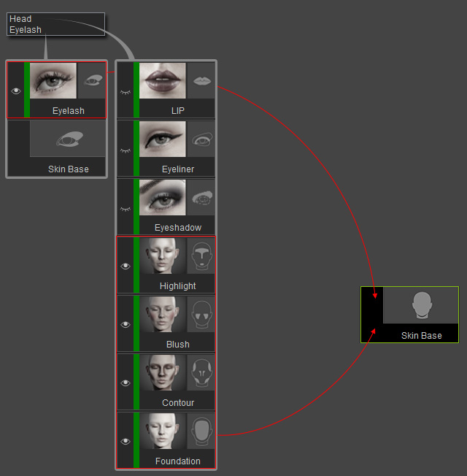Click the Eyeliner mask icon

(201, 139)
